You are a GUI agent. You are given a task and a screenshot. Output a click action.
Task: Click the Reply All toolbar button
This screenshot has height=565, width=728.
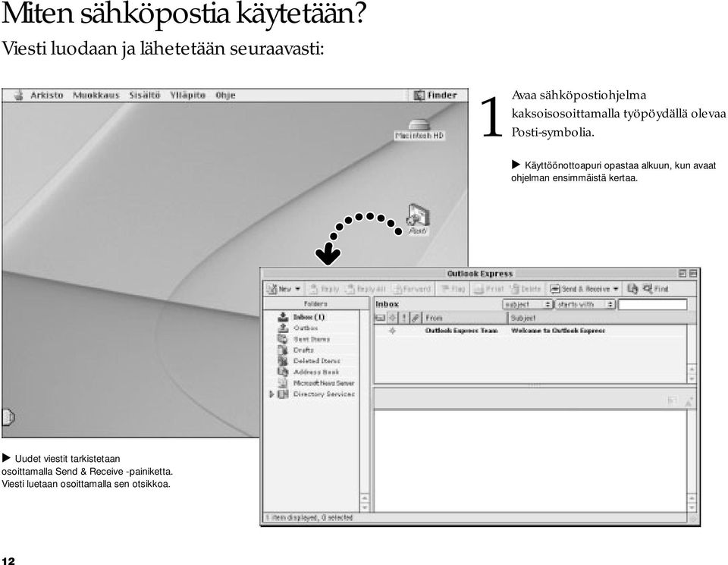(x=366, y=289)
